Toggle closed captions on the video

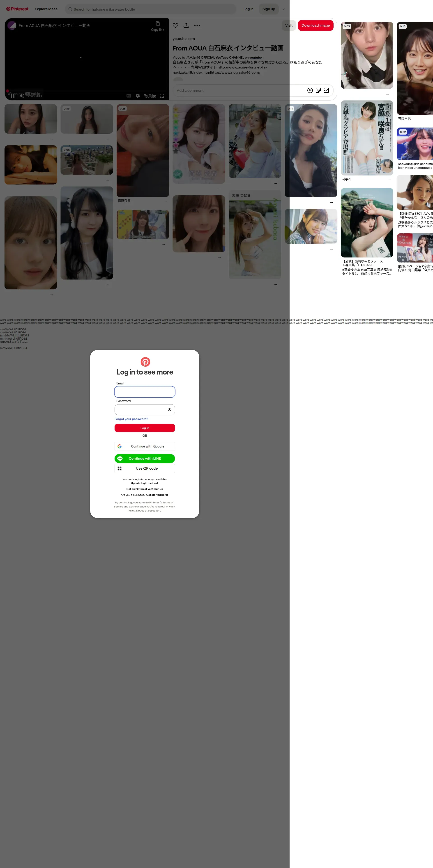click(129, 96)
